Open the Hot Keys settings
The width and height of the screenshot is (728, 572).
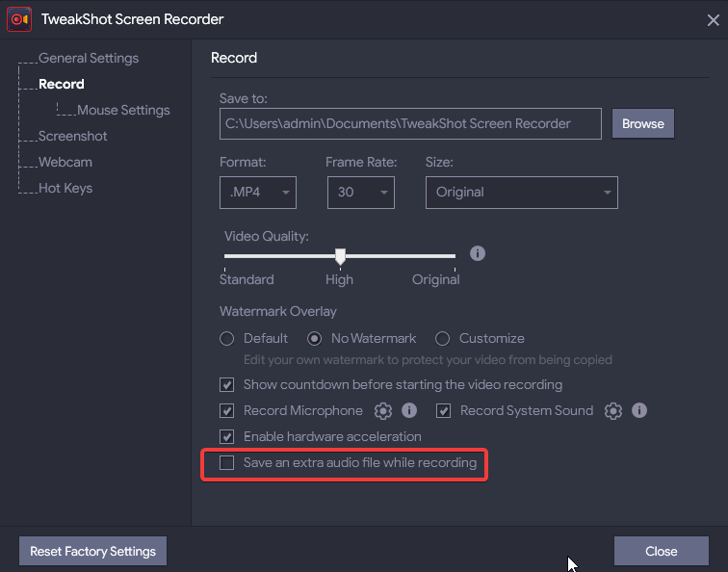65,189
